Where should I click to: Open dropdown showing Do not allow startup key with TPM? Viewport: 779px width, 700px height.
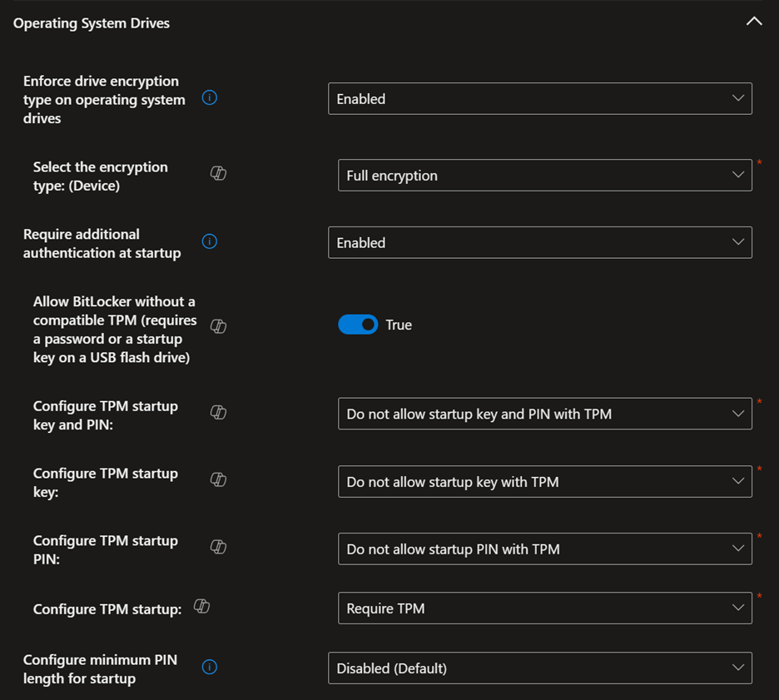(545, 481)
